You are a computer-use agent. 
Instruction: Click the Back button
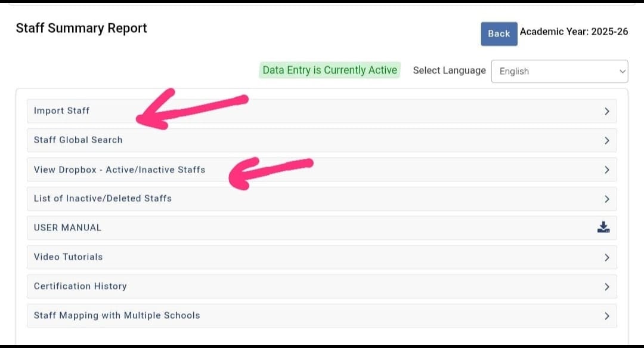(x=499, y=33)
